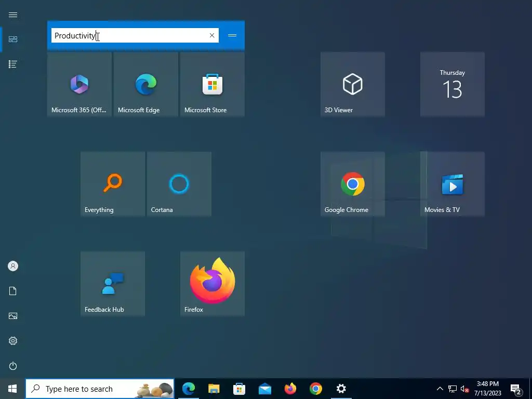Launch the Google Chrome tile

[x=353, y=184]
